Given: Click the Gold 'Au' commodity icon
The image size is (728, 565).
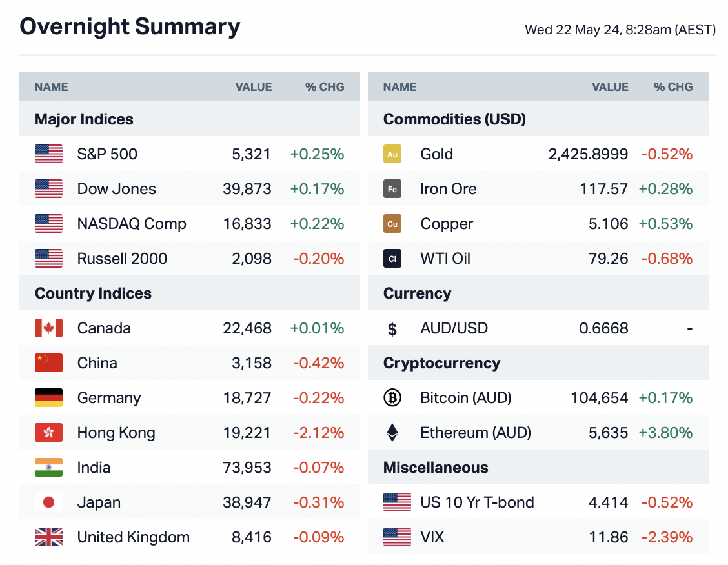Looking at the screenshot, I should click(392, 154).
